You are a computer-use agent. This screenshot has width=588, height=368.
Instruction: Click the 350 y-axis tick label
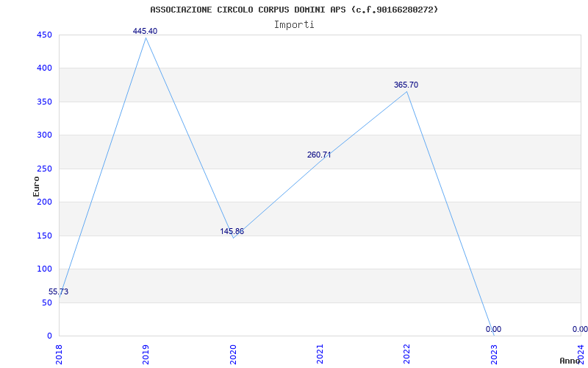point(44,102)
